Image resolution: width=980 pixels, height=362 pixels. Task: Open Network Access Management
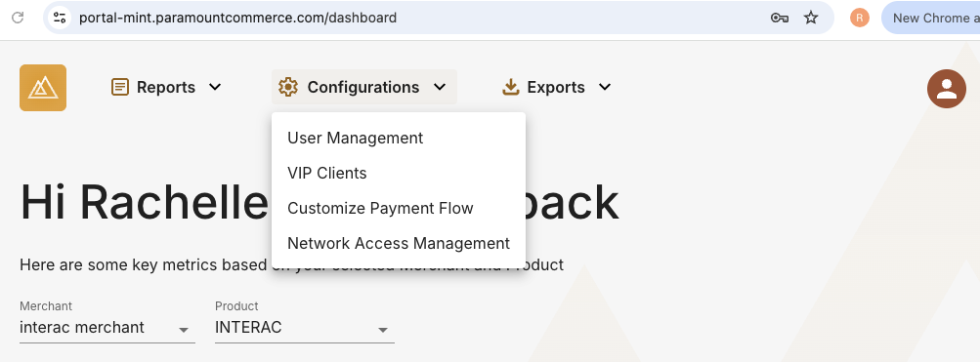tap(399, 243)
